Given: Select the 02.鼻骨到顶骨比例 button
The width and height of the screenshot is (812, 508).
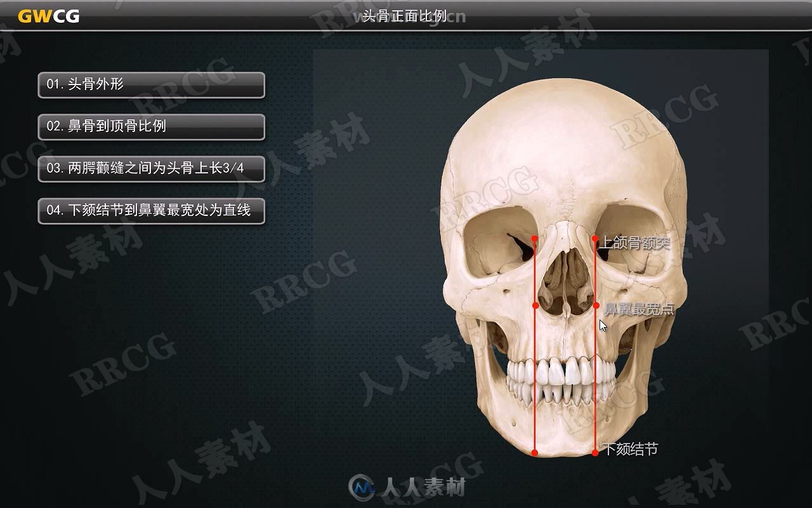Looking at the screenshot, I should [151, 126].
